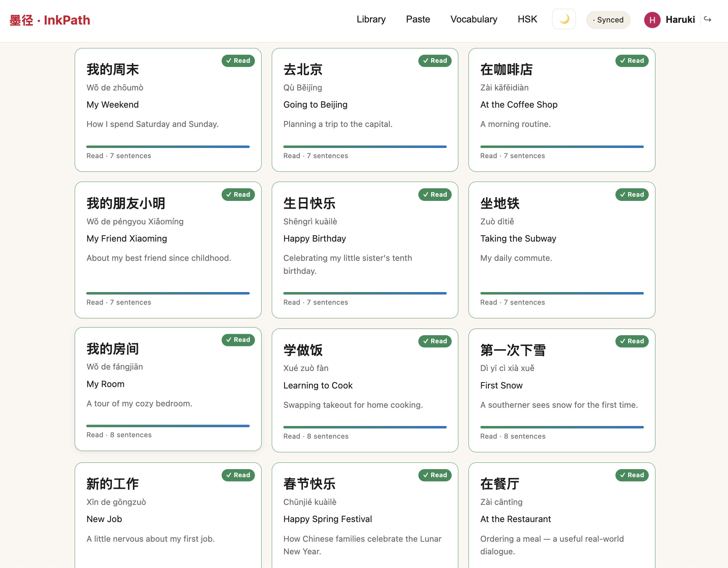The height and width of the screenshot is (568, 728).
Task: Click description 'My daily commute.'
Action: (x=516, y=258)
